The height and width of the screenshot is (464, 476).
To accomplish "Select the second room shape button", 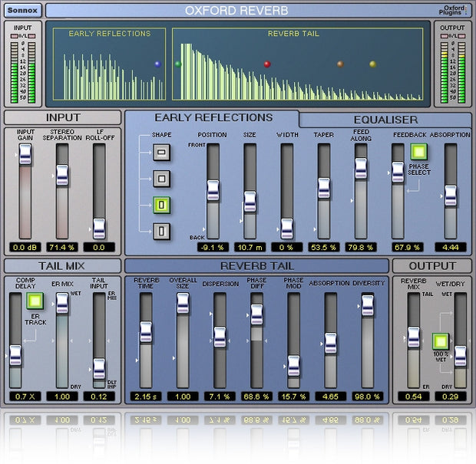I will (161, 179).
